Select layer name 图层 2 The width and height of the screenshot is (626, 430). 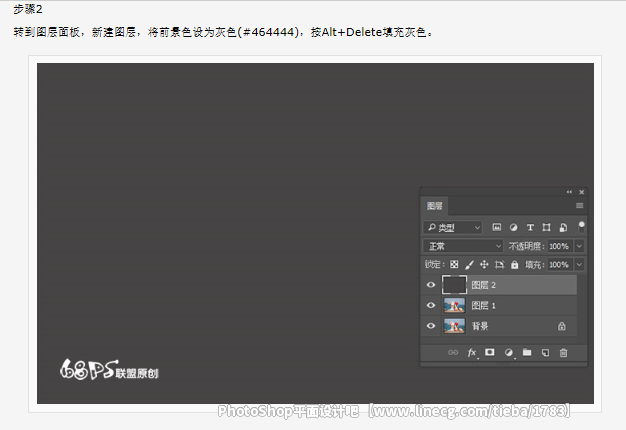pyautogui.click(x=483, y=285)
